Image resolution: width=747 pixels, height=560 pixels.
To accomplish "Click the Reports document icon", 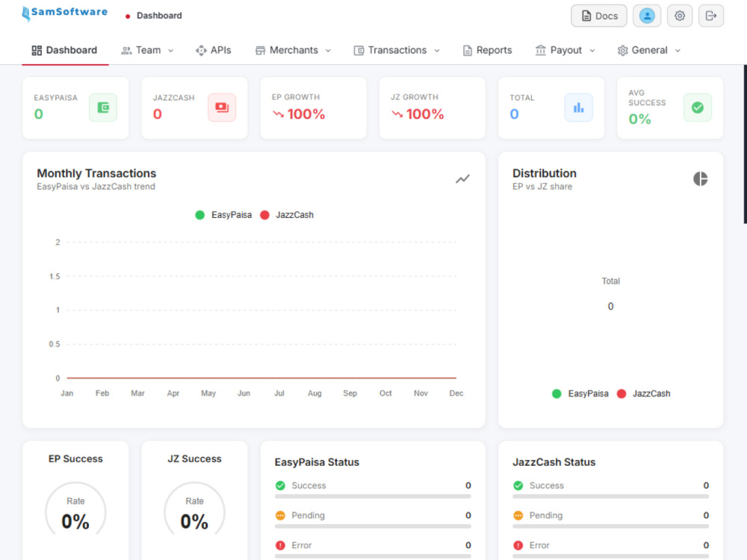I will (x=468, y=51).
